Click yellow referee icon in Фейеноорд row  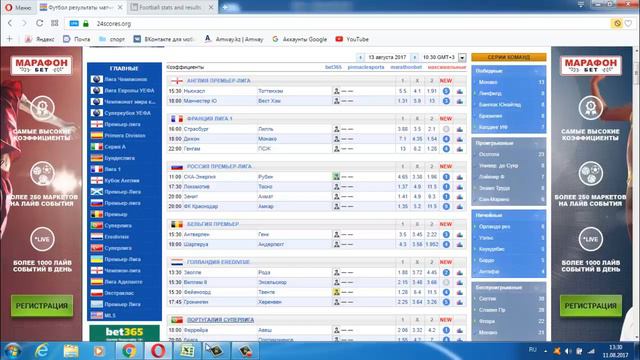[x=336, y=292]
